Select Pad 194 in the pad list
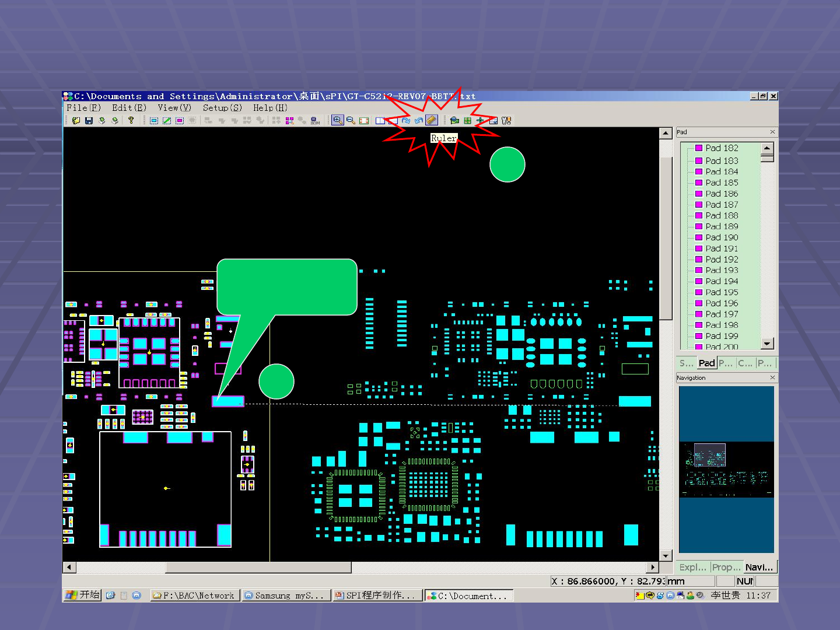This screenshot has height=630, width=840. [722, 281]
